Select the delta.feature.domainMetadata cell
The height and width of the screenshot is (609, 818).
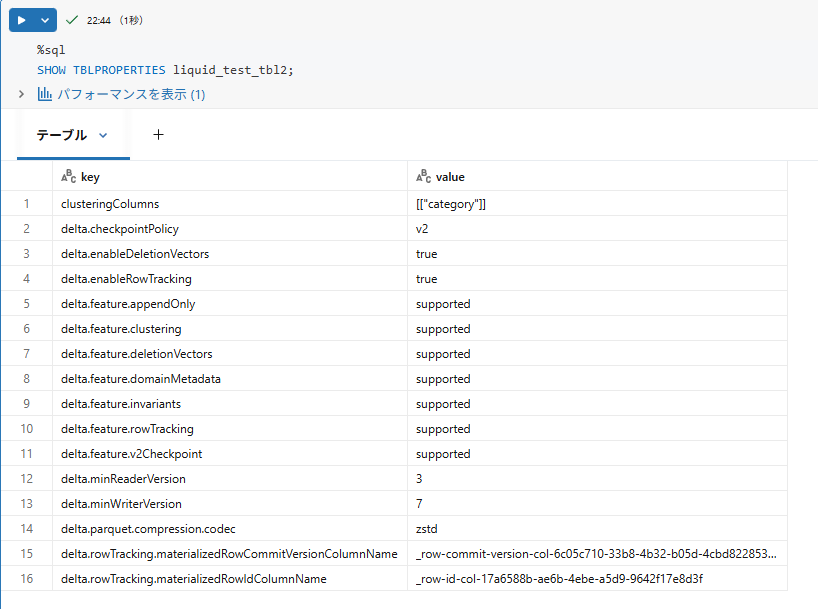pyautogui.click(x=230, y=379)
